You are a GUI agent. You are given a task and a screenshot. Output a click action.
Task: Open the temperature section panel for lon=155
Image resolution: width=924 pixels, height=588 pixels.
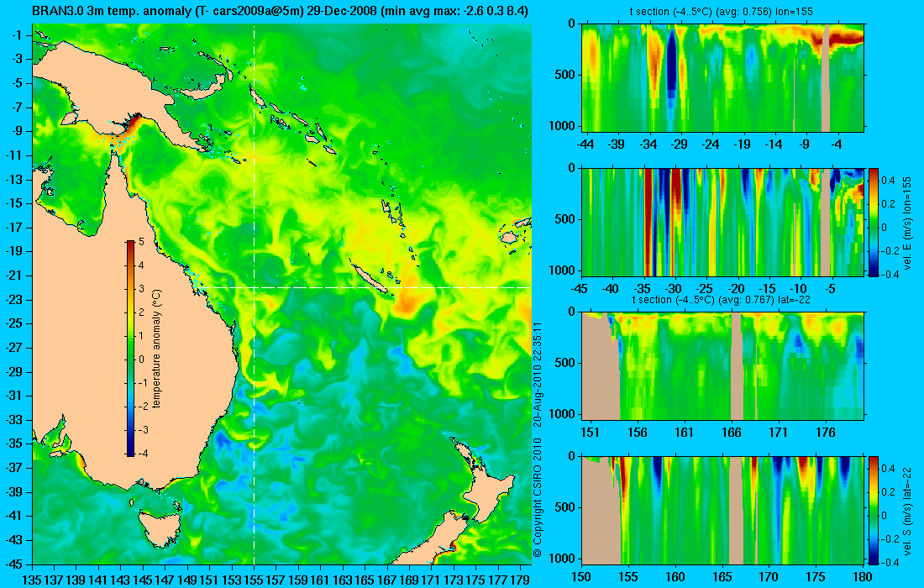point(722,78)
